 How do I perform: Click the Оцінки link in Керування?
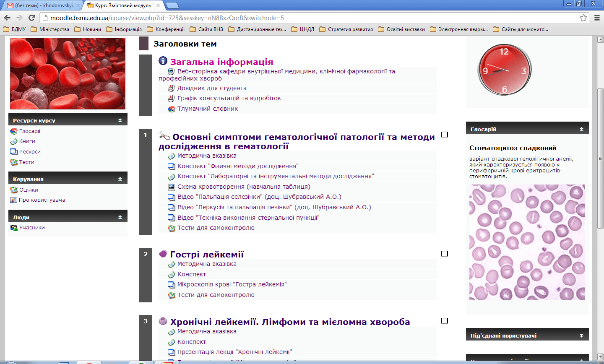click(29, 190)
